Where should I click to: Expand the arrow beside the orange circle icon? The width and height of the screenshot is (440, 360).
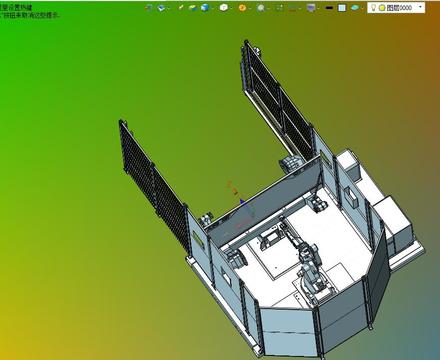pos(249,8)
